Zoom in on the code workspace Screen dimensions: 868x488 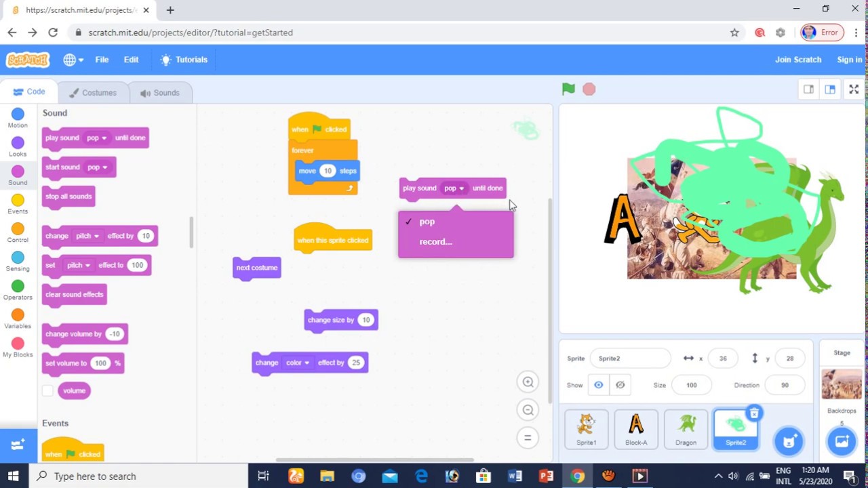528,382
